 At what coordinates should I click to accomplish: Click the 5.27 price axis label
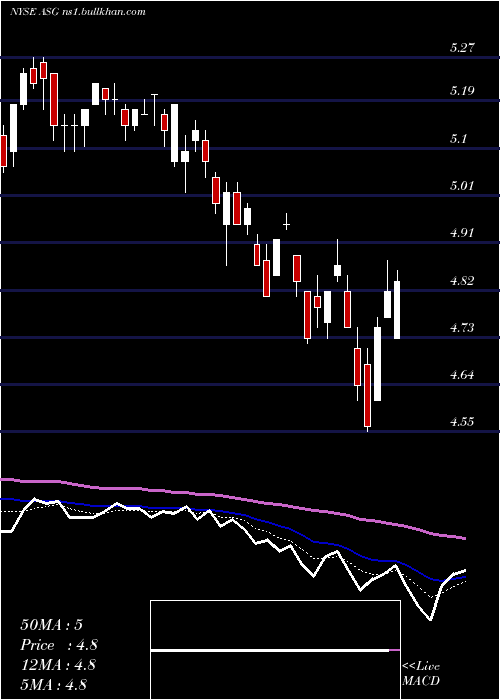[462, 48]
